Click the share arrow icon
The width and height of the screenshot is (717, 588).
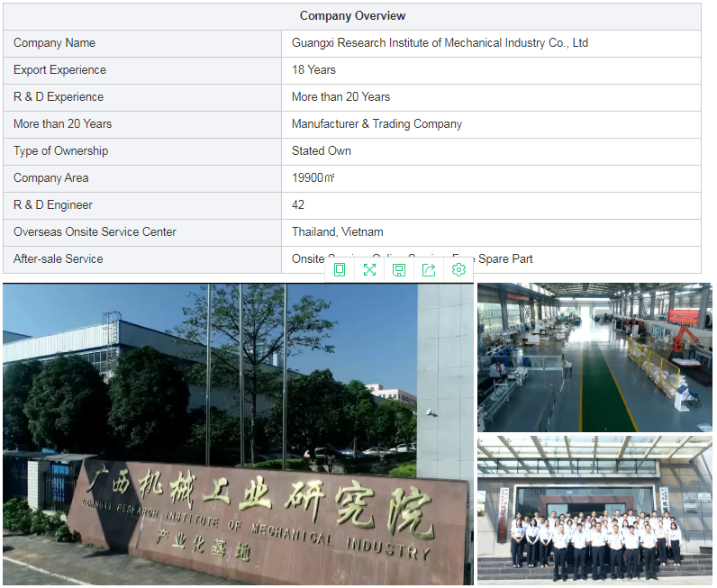coord(429,270)
